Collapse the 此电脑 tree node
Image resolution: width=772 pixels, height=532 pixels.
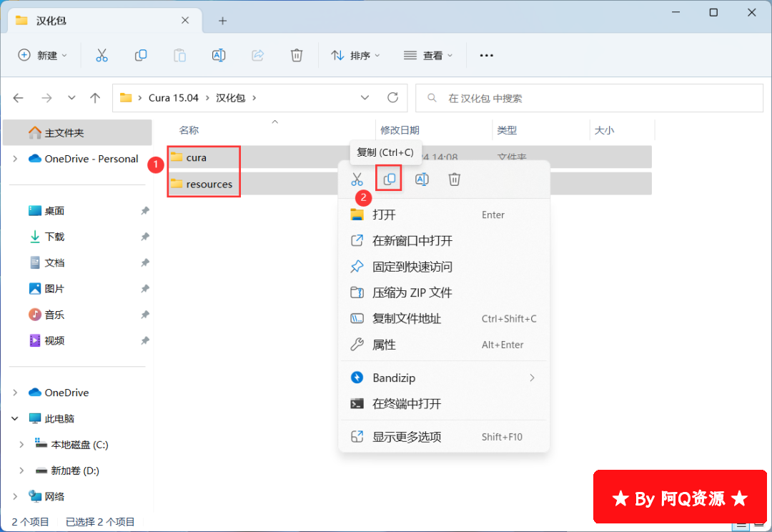point(15,419)
